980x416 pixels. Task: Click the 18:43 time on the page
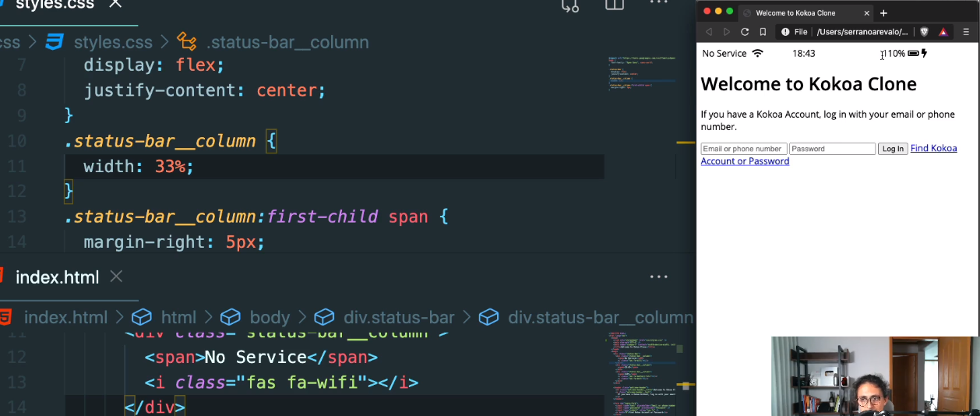click(x=804, y=54)
